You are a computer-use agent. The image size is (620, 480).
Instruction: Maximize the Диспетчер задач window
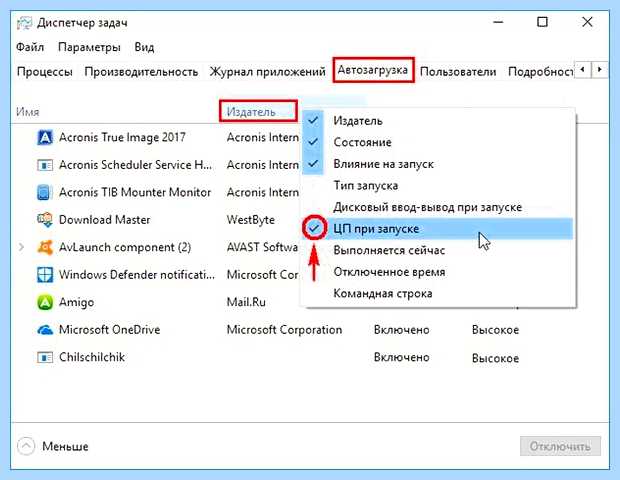[x=542, y=22]
